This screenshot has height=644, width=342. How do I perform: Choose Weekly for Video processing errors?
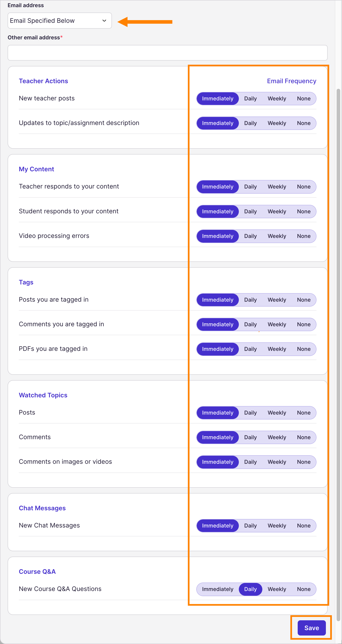[276, 236]
